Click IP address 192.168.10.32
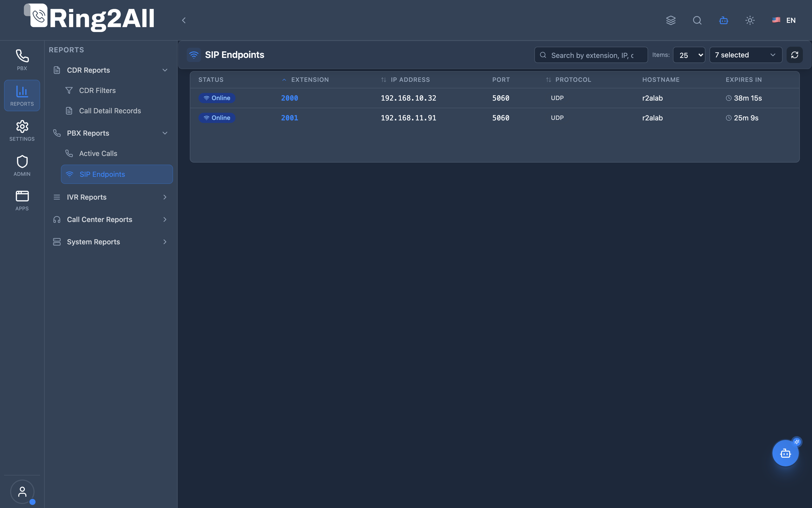Viewport: 812px width, 508px height. click(x=408, y=98)
